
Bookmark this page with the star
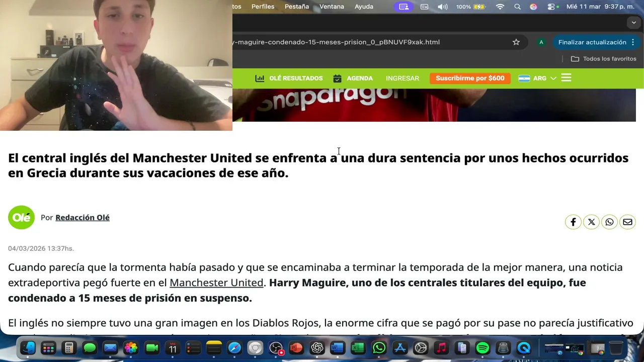(x=516, y=42)
